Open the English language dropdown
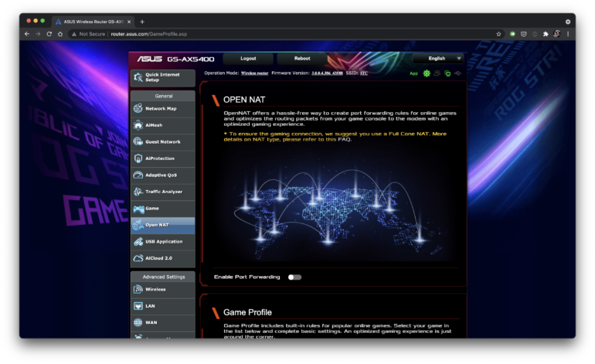Image resolution: width=595 pixels, height=364 pixels. 438,59
